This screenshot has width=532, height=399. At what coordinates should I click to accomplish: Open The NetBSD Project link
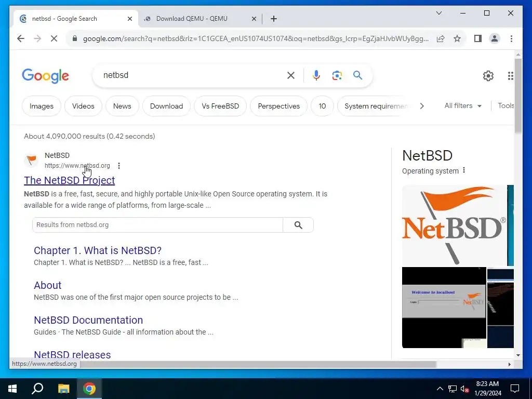tap(70, 180)
